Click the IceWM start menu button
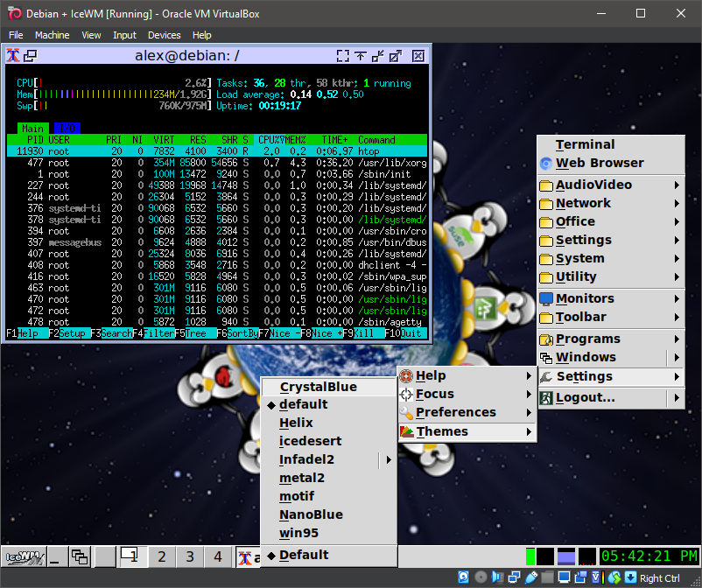Screen dimensions: 702x588 24,556
